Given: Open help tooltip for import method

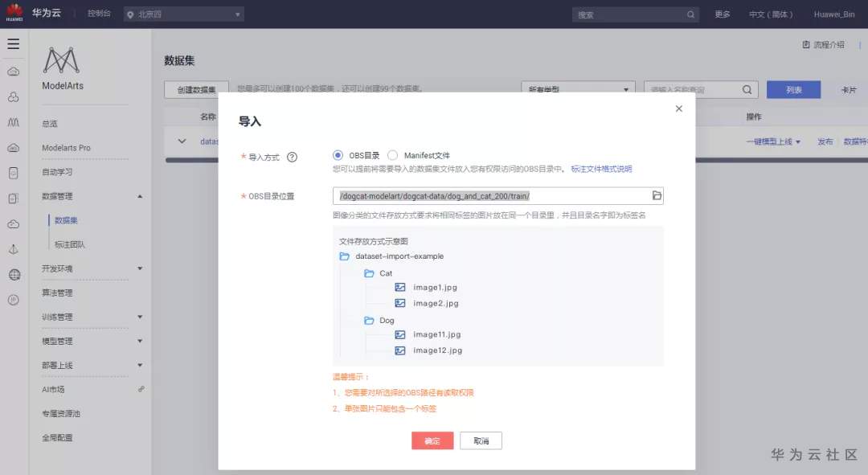Looking at the screenshot, I should (x=292, y=158).
